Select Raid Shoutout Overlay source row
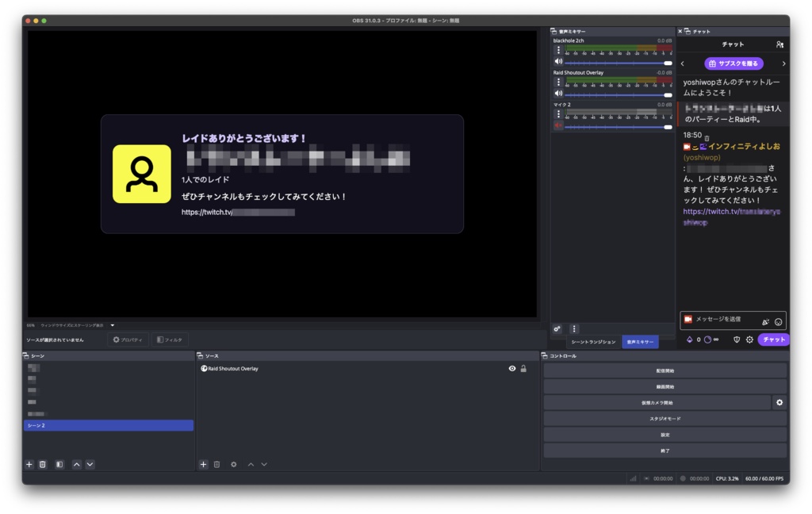The image size is (812, 514). pyautogui.click(x=368, y=368)
